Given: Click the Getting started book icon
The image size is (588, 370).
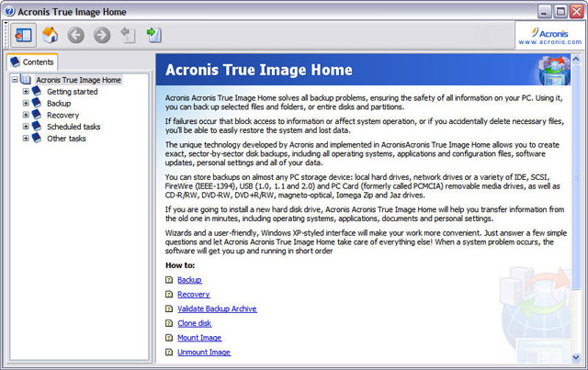Looking at the screenshot, I should [x=37, y=91].
